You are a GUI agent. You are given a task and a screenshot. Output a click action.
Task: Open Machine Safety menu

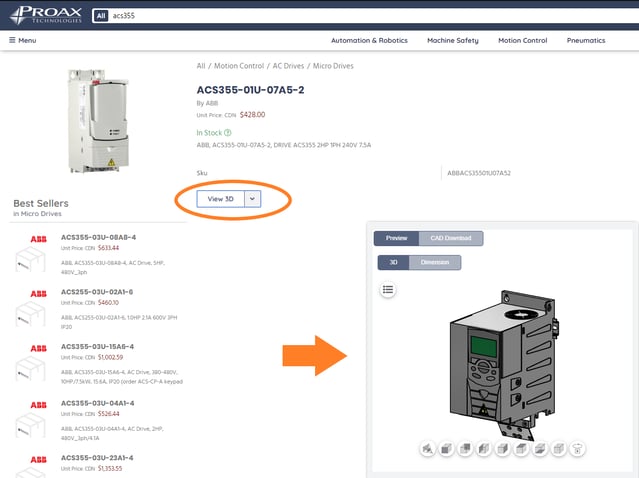[x=453, y=40]
